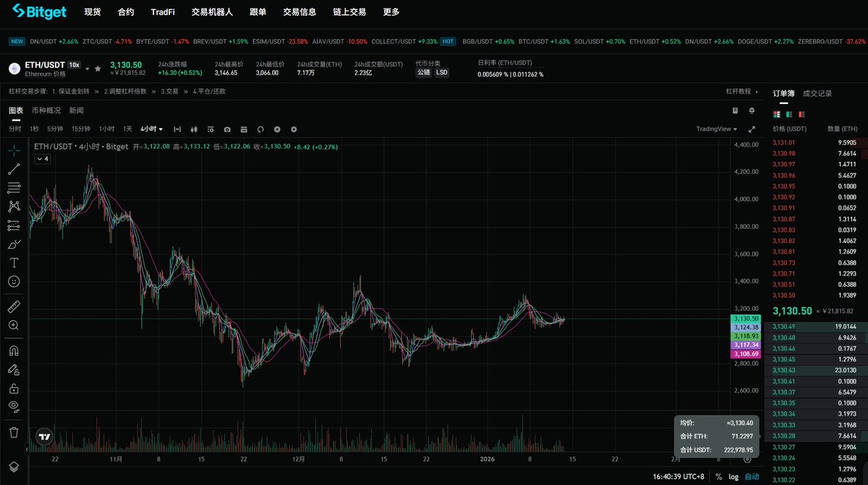Activate the zoom in tool

click(x=14, y=325)
